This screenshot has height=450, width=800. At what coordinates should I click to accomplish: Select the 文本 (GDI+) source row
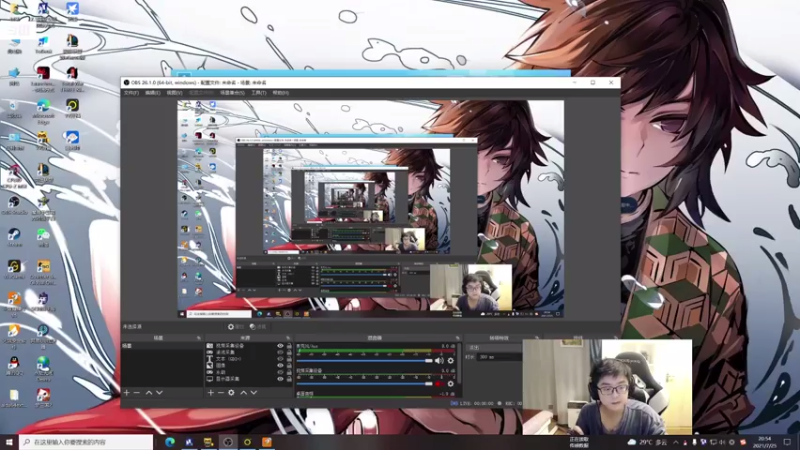249,359
